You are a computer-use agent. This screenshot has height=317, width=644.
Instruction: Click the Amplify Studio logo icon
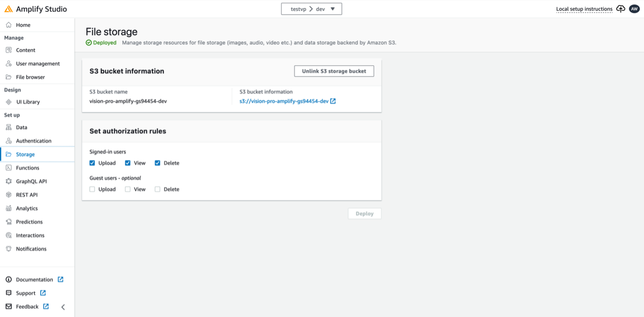click(x=8, y=9)
